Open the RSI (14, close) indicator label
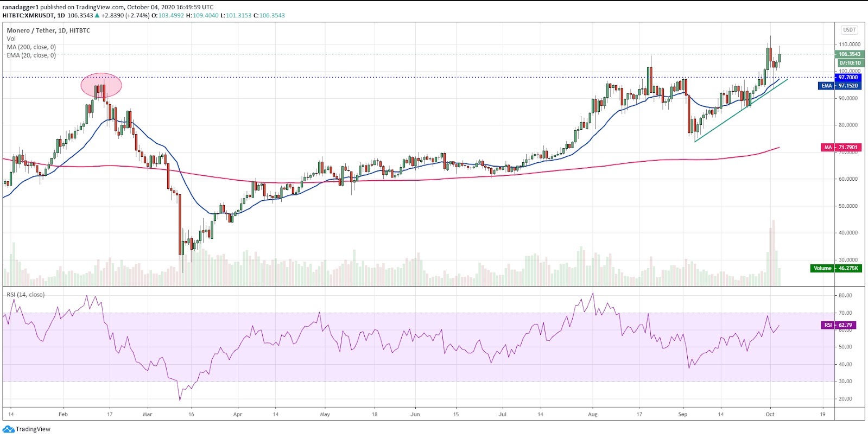 [26, 295]
